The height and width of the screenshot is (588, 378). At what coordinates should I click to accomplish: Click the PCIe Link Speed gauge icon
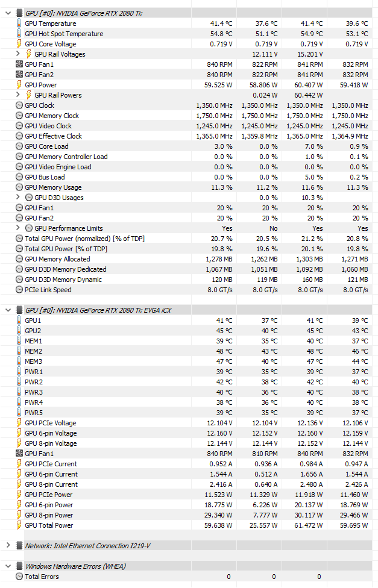tap(19, 290)
